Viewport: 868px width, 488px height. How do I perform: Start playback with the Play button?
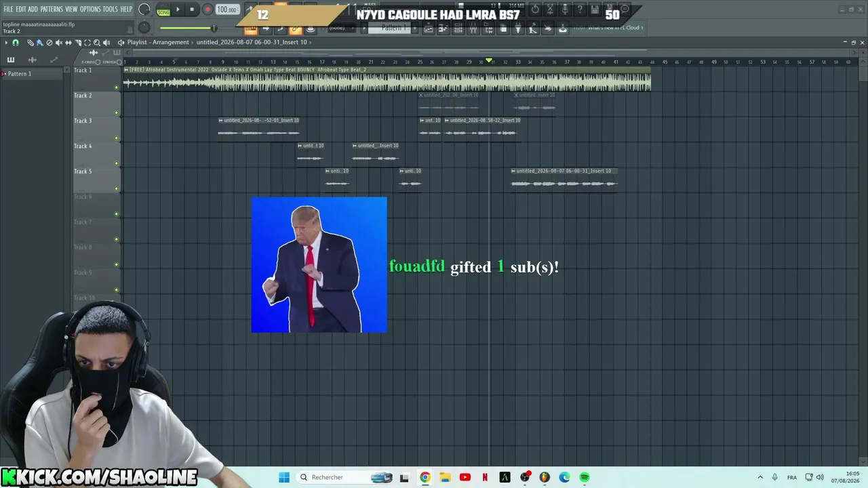(x=178, y=9)
